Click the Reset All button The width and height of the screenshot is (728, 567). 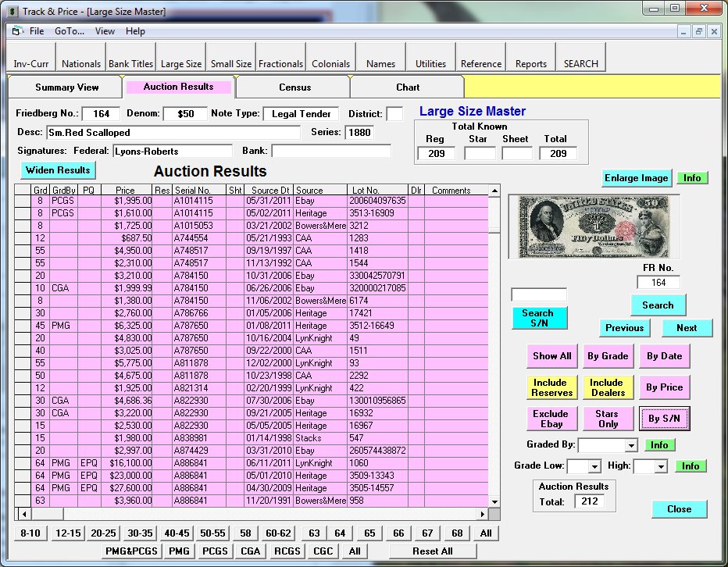(433, 551)
